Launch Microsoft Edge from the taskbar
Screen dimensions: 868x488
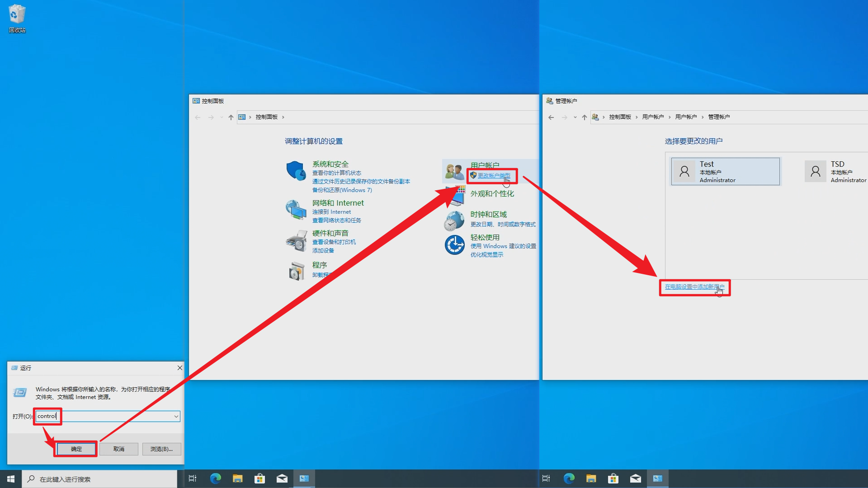[x=216, y=479]
